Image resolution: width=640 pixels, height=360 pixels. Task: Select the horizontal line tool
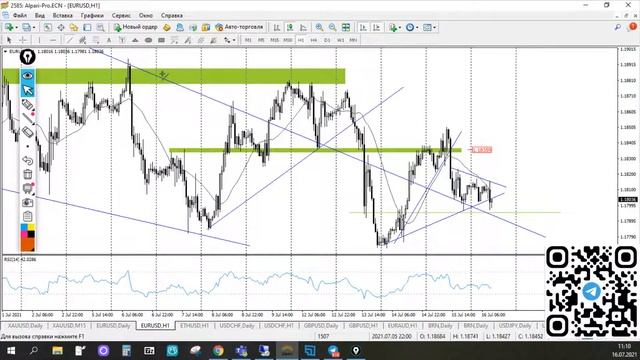click(x=53, y=40)
